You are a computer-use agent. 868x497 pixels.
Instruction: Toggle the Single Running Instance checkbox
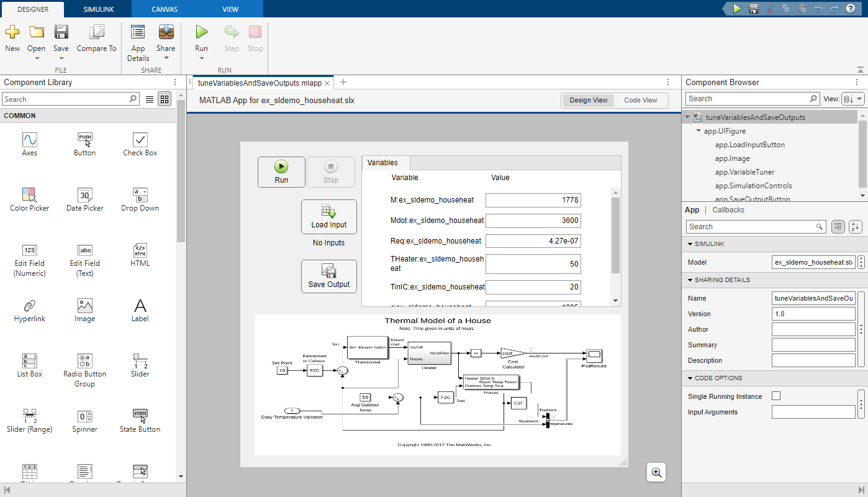click(776, 396)
